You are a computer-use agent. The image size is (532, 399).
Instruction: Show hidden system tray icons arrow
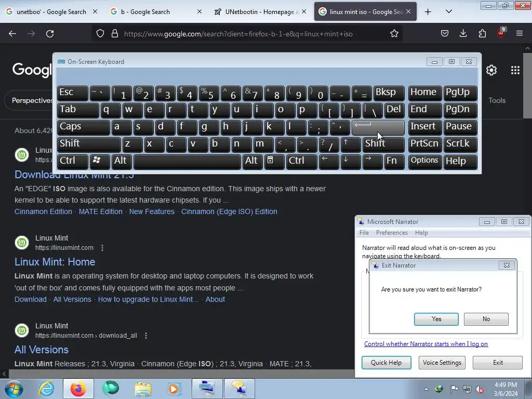(x=426, y=389)
